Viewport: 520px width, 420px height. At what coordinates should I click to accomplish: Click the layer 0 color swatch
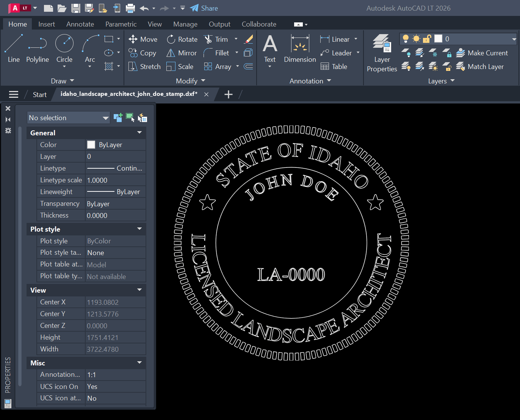[438, 39]
